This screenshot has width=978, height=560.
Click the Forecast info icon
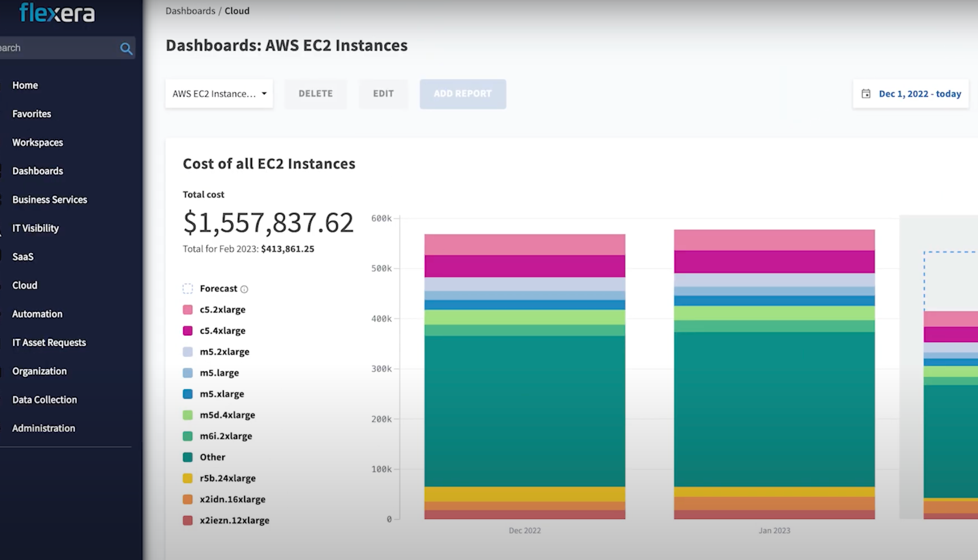point(244,289)
